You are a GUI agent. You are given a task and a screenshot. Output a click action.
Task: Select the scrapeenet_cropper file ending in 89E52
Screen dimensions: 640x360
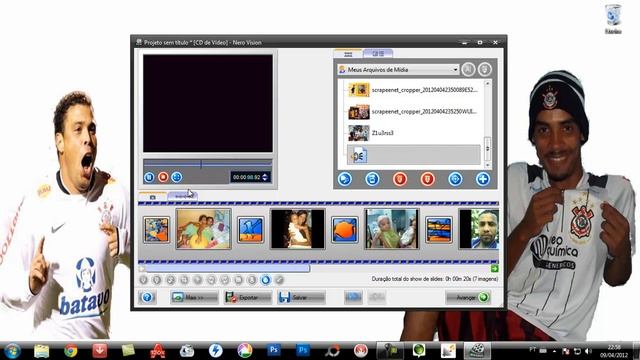414,90
